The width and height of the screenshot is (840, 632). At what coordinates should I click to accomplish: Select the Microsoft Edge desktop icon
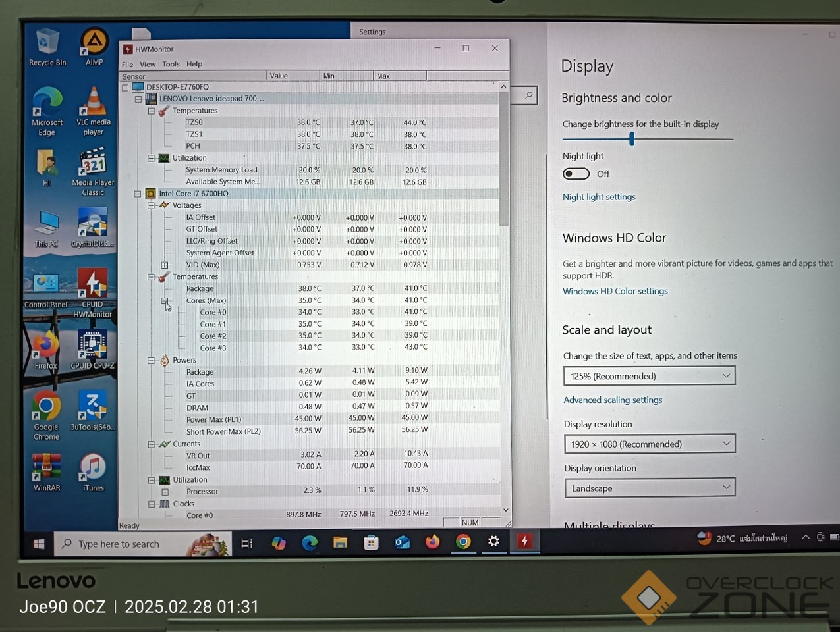tap(47, 111)
